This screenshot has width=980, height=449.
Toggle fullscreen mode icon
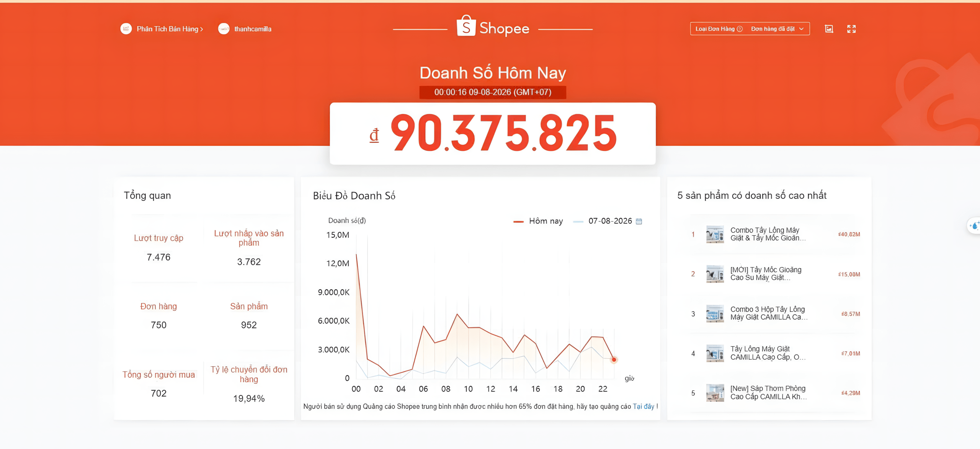851,29
